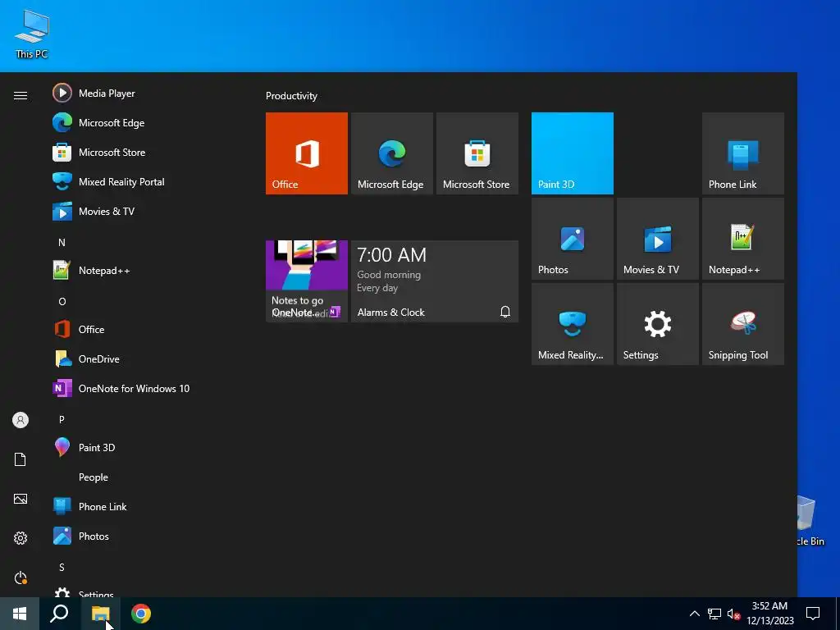Open the muted volume tray icon
Image resolution: width=840 pixels, height=630 pixels.
[733, 614]
